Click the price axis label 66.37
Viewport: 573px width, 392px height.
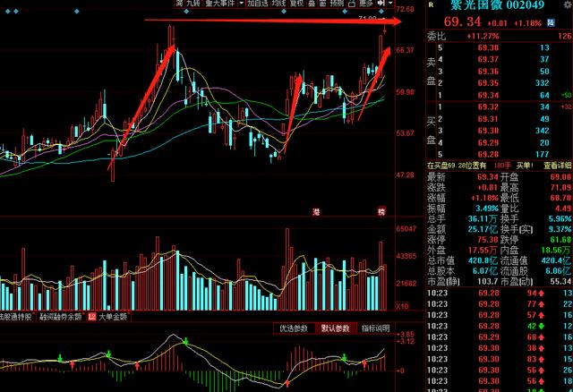[x=406, y=50]
